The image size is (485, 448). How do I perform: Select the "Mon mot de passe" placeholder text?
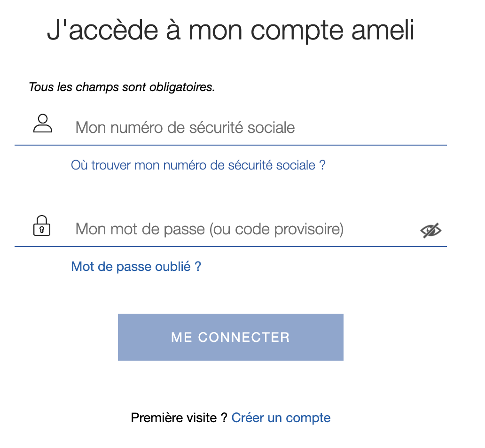click(140, 229)
